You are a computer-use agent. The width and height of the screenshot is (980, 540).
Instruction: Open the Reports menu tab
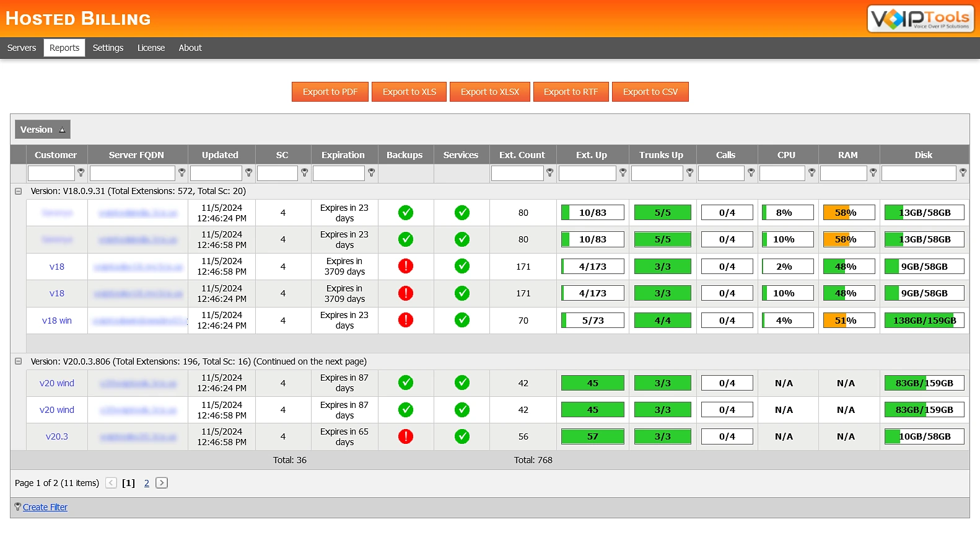click(x=64, y=48)
